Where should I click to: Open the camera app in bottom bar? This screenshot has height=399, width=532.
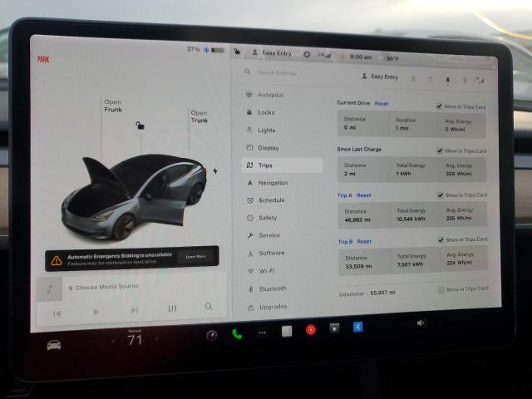[x=212, y=335]
